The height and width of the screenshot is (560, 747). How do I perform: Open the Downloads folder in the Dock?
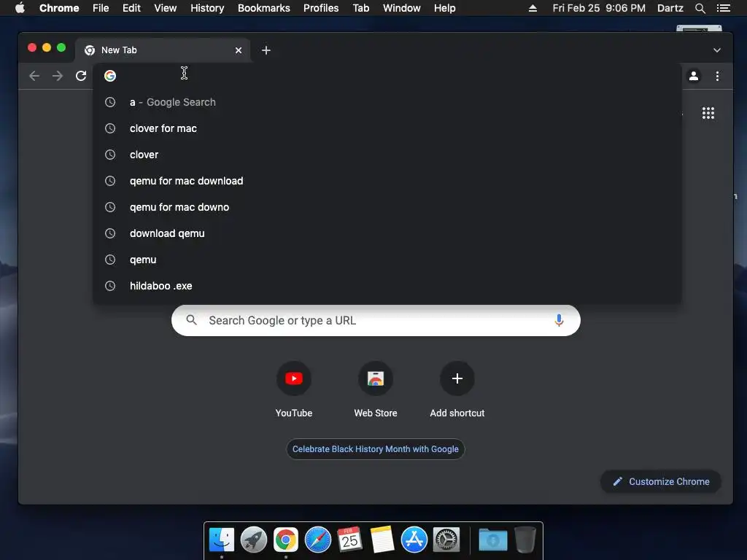[492, 540]
